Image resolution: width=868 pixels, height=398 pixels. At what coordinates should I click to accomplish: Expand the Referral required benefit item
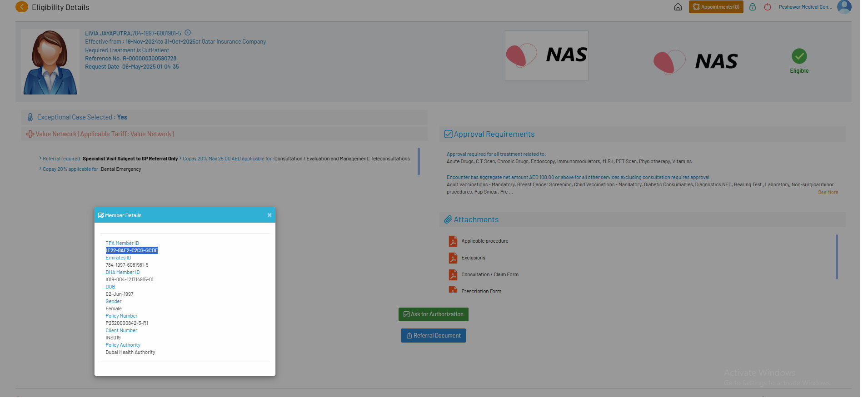point(109,159)
